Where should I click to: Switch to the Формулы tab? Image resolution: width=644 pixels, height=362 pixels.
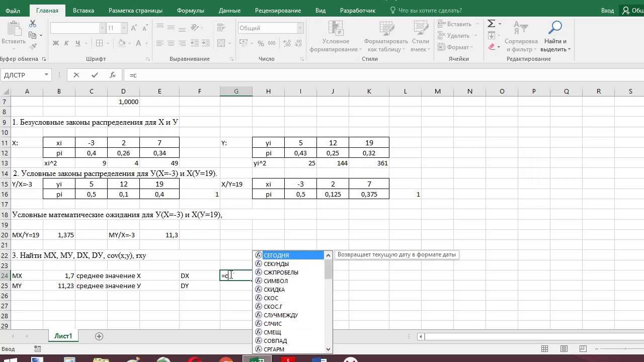(191, 10)
